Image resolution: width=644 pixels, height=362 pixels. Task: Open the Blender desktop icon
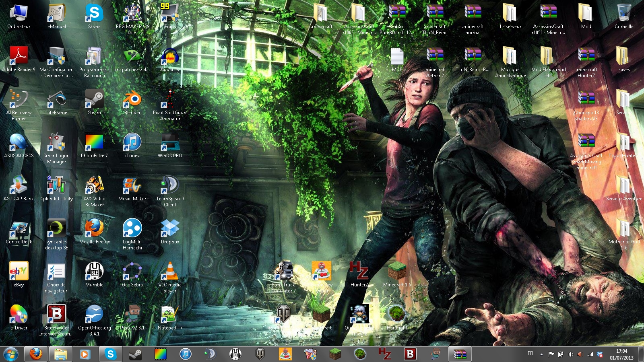pos(132,102)
